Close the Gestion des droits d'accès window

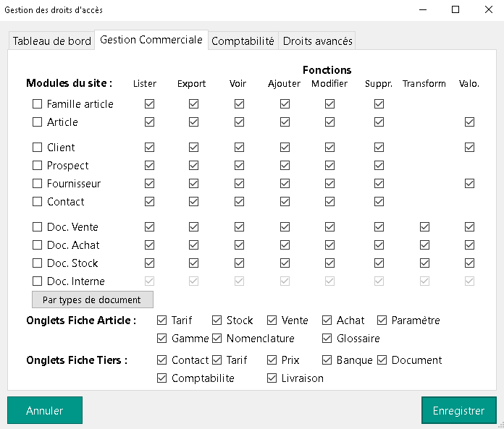487,9
